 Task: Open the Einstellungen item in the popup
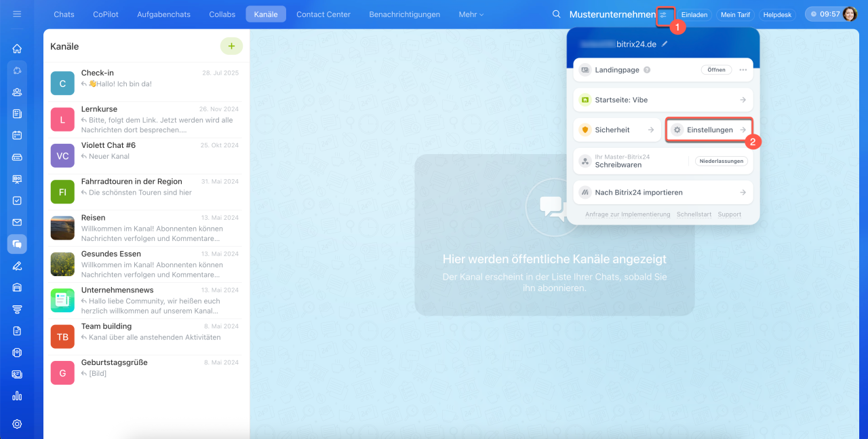coord(709,130)
